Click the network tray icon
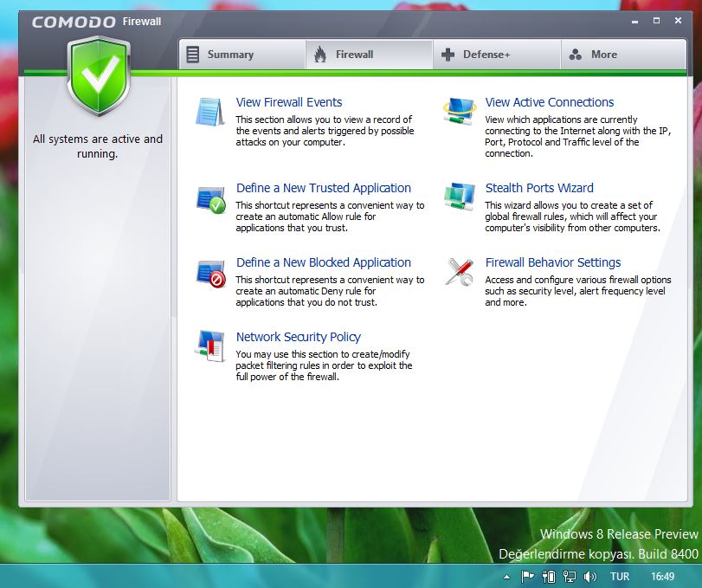702x588 pixels. 570,577
